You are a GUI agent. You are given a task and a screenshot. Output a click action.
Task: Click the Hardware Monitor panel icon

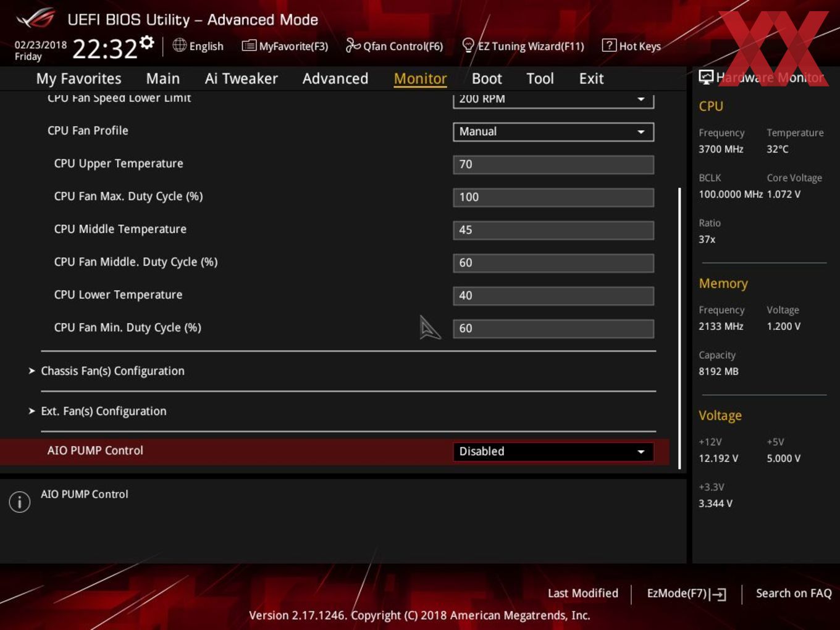point(706,77)
